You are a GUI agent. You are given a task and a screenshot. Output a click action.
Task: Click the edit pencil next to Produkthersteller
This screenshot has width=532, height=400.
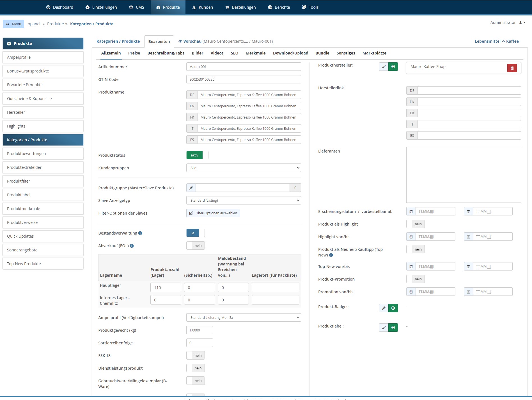pyautogui.click(x=384, y=67)
